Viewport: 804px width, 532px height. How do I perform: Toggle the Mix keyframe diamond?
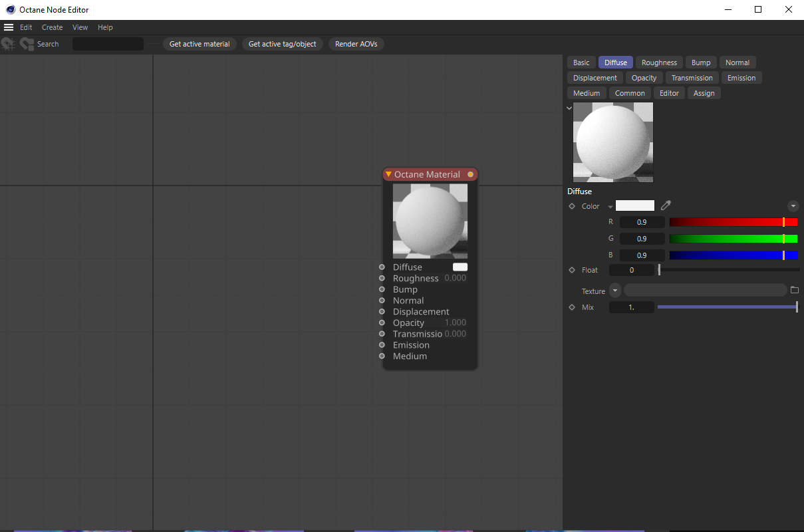pos(572,307)
